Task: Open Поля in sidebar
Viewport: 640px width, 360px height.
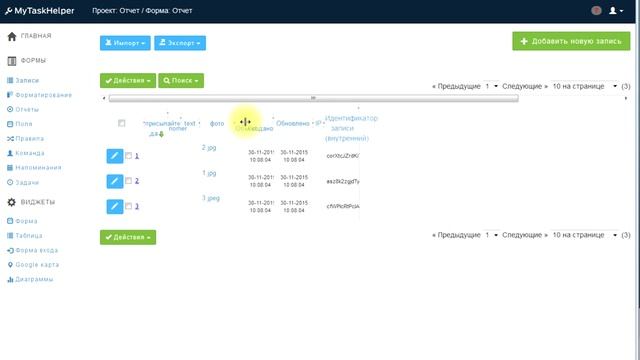Action: tap(24, 124)
